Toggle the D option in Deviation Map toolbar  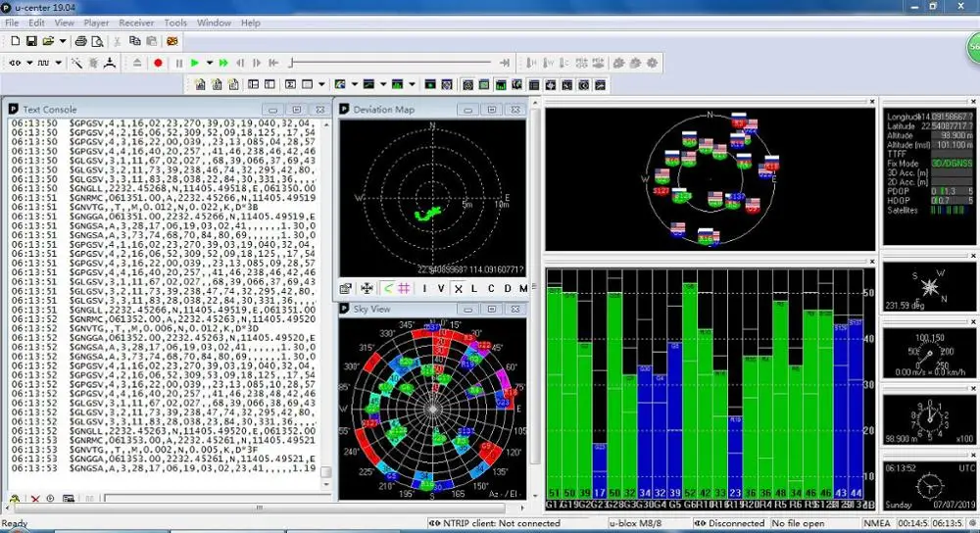(x=507, y=288)
